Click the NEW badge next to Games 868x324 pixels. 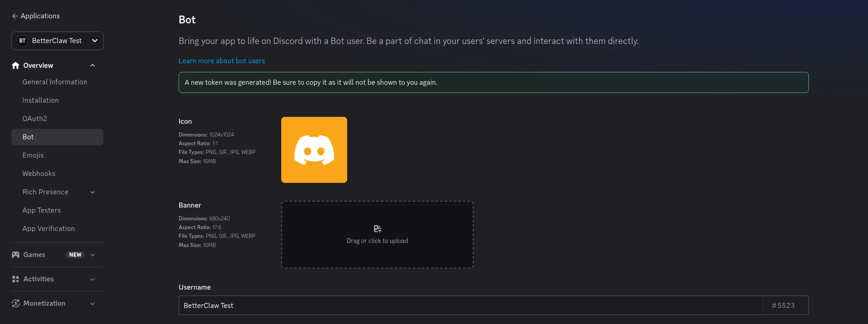[75, 255]
